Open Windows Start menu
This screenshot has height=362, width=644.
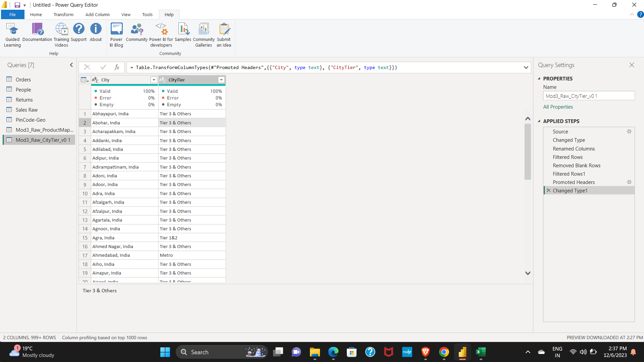click(x=165, y=352)
